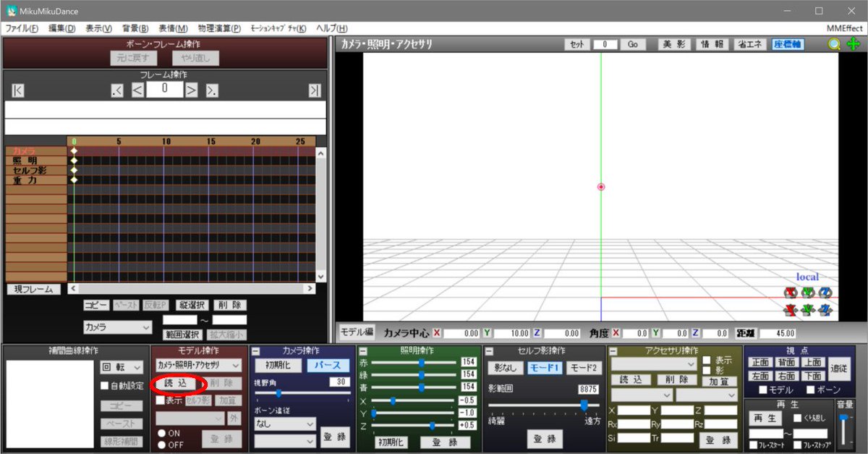Click the green move cross icon in viewport
This screenshot has height=454, width=868.
853,44
